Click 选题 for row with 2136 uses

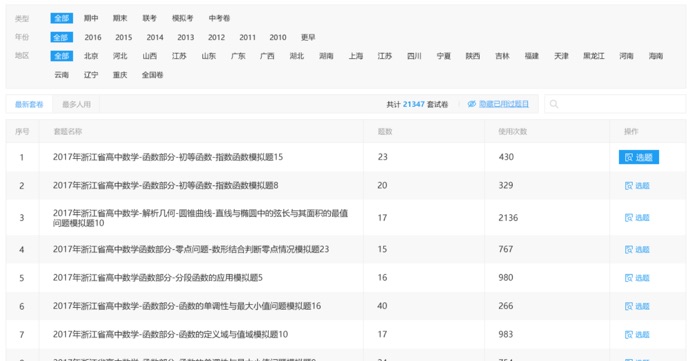(637, 218)
